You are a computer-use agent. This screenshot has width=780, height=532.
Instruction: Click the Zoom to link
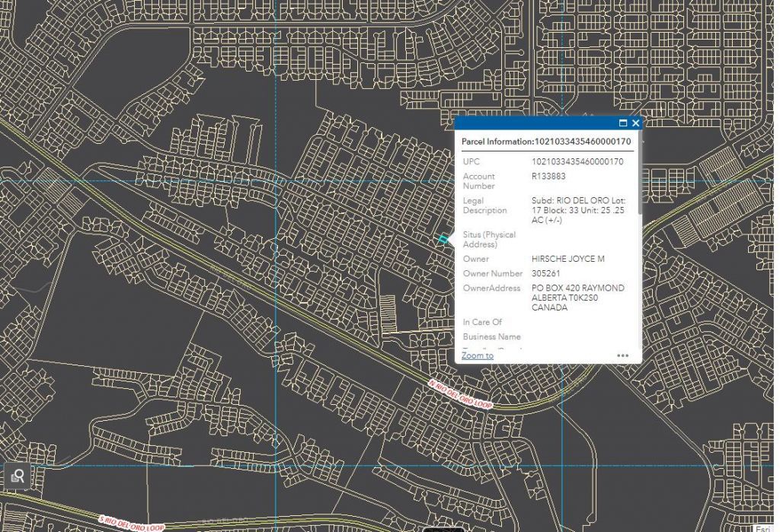click(478, 355)
